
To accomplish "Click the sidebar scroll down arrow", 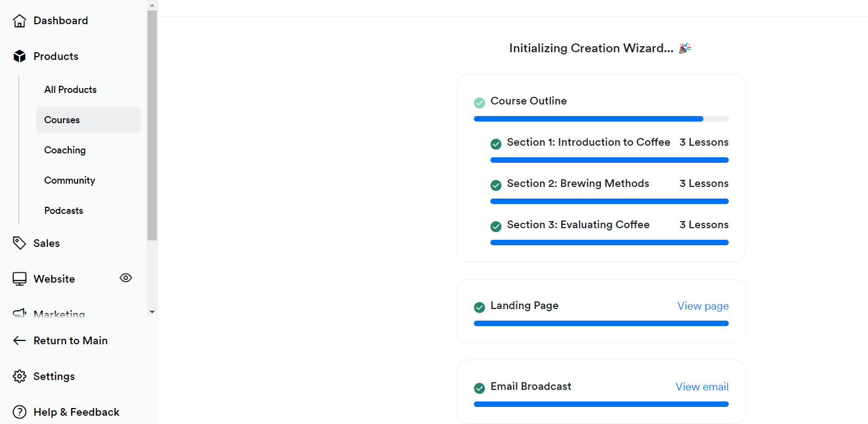I will (x=152, y=312).
